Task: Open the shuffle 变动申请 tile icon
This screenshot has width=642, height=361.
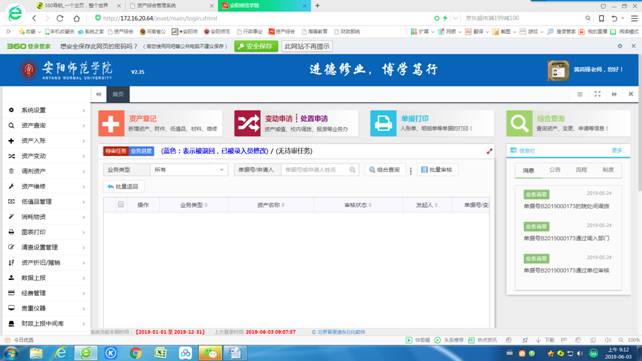Action: pos(247,123)
